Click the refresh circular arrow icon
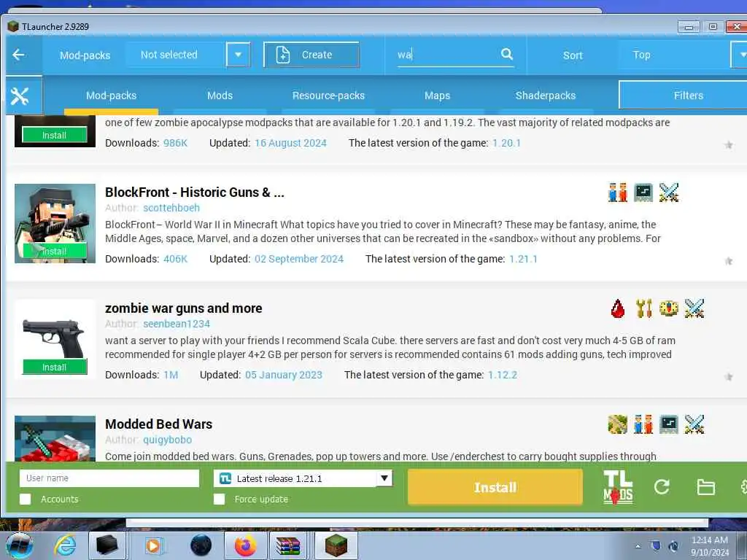This screenshot has width=747, height=560. [x=662, y=486]
